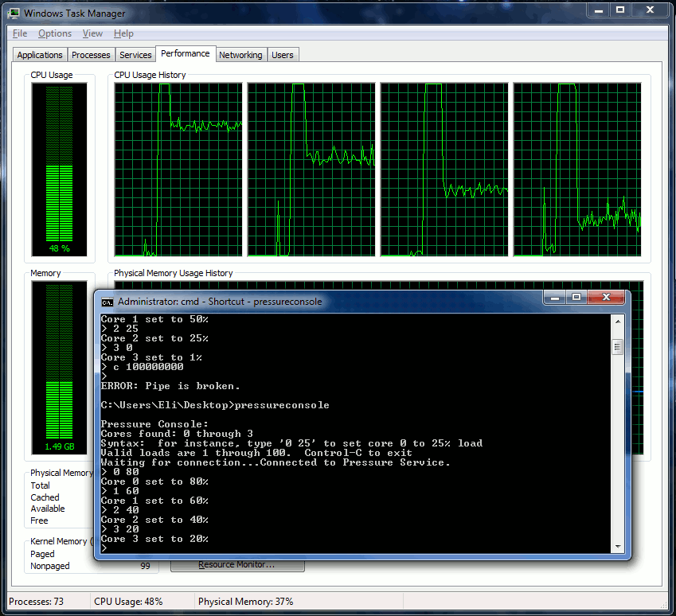Open the File menu in Task Manager
676x616 pixels.
click(20, 33)
